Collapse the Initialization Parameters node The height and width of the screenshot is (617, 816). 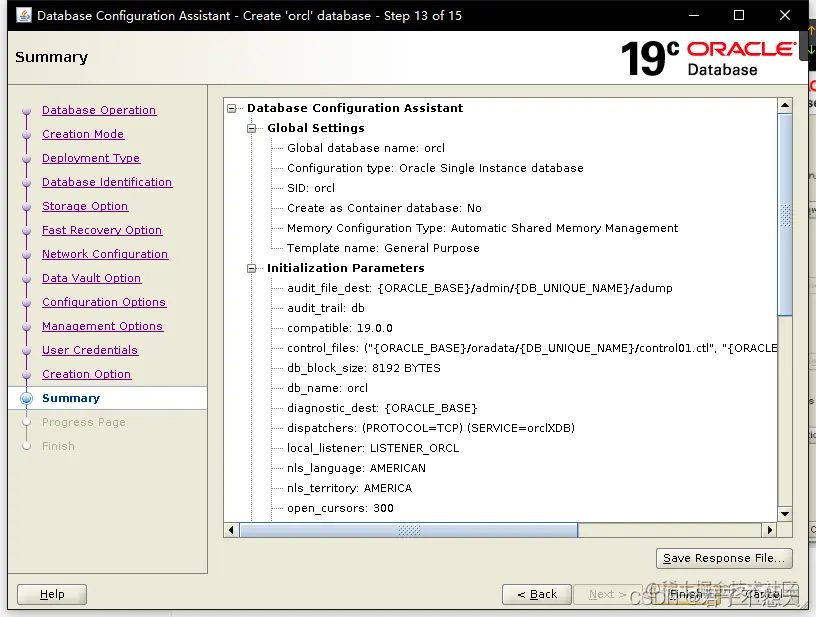(252, 268)
